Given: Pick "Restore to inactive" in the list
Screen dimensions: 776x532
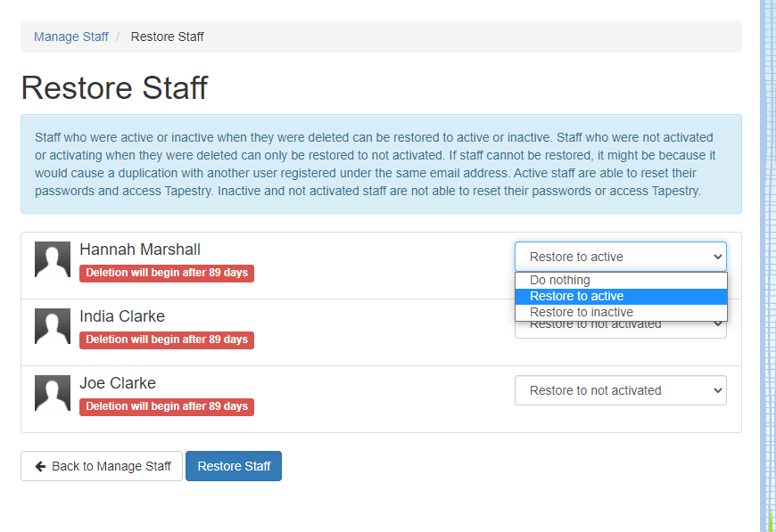Looking at the screenshot, I should [x=582, y=312].
